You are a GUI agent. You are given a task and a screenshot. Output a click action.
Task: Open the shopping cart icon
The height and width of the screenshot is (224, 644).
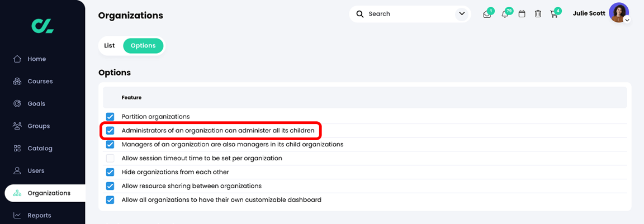[x=553, y=14]
